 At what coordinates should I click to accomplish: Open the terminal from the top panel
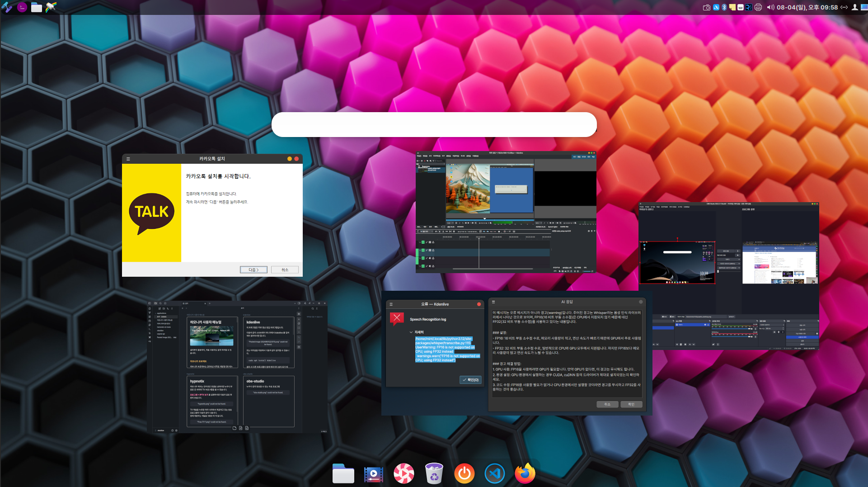[22, 7]
